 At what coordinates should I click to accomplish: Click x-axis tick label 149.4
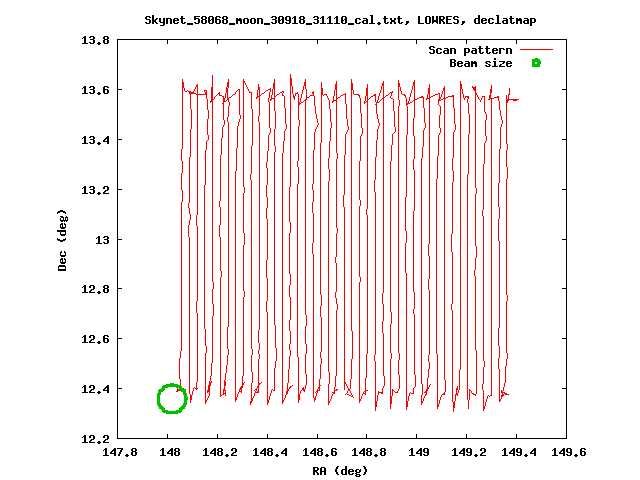pyautogui.click(x=519, y=452)
